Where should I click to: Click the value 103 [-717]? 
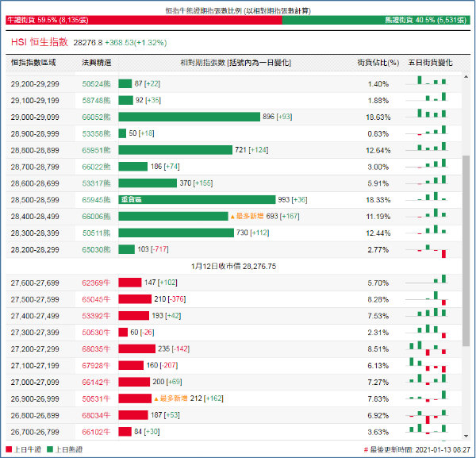(x=153, y=249)
